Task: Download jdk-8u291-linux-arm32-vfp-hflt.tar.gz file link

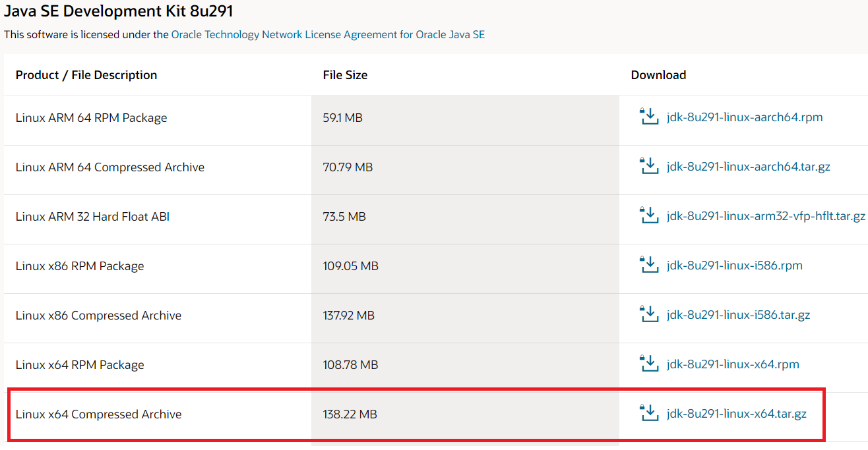Action: click(x=766, y=216)
